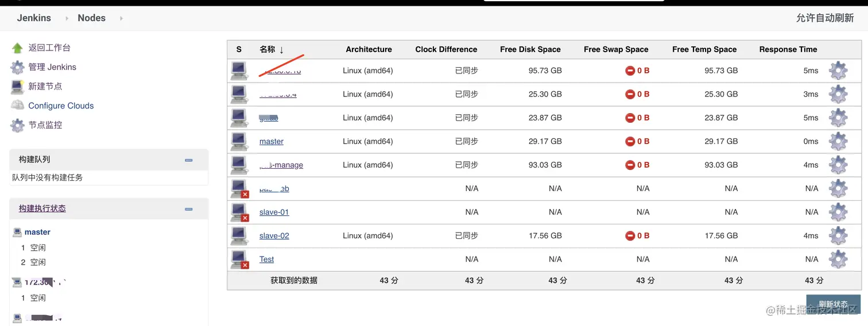
Task: Select 29.17 GB free disk space in master row
Action: coord(545,141)
